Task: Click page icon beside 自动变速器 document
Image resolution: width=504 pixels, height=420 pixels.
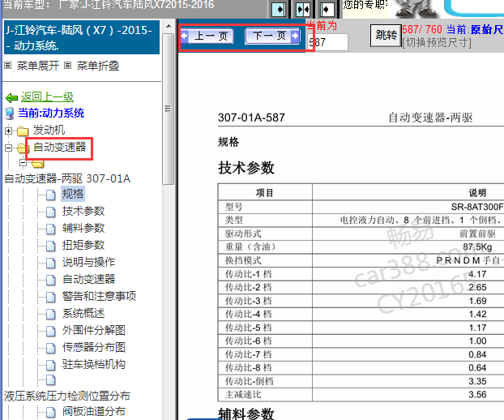Action: click(x=50, y=280)
